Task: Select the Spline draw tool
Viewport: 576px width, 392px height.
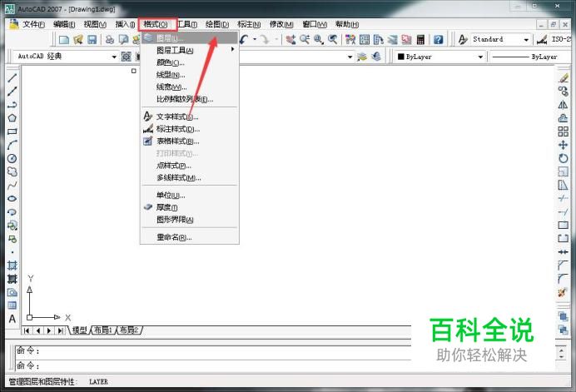Action: tap(12, 185)
